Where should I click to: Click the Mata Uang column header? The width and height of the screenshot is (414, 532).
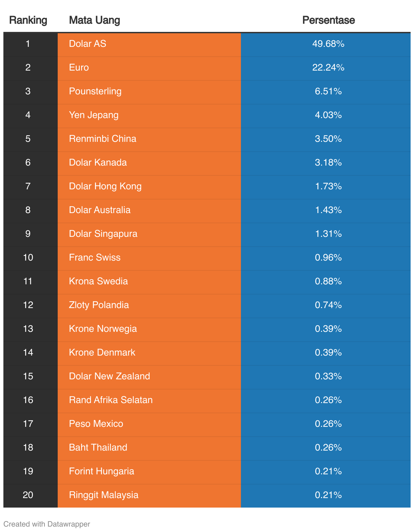coord(94,20)
